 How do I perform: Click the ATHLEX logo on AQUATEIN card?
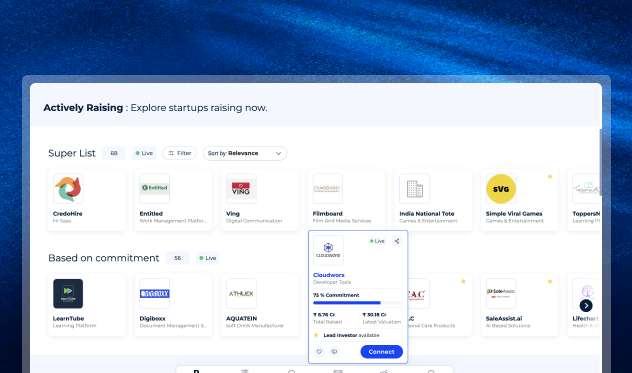click(241, 294)
